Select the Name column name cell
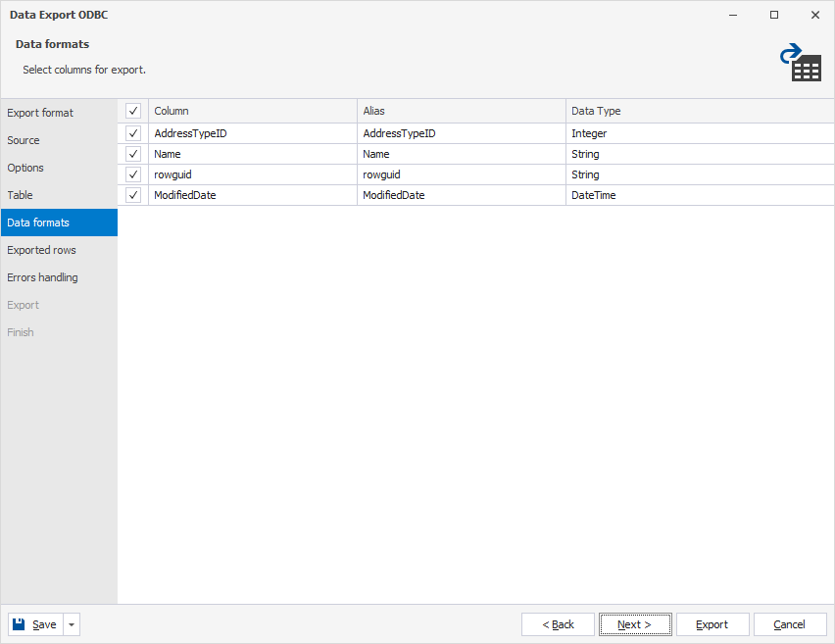 click(253, 154)
